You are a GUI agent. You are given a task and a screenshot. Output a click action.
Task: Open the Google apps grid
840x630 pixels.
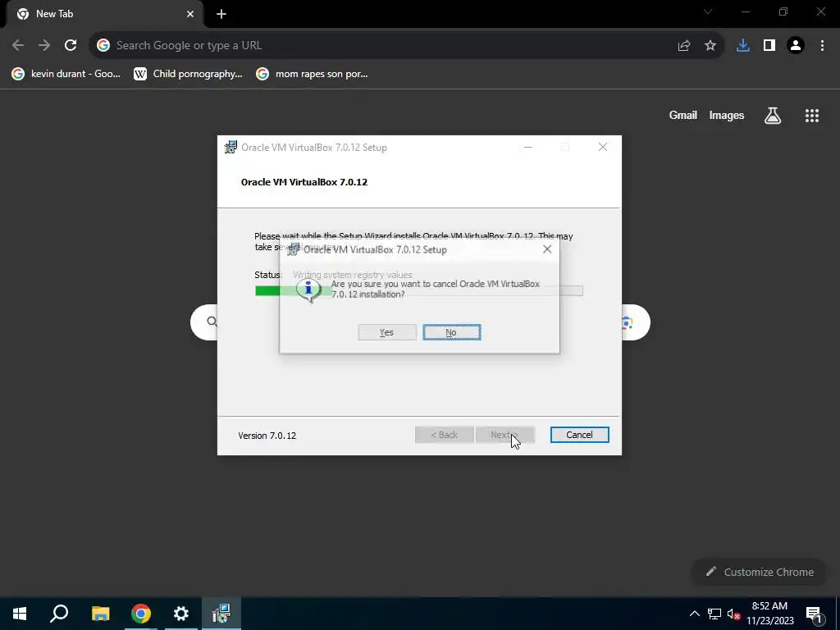click(x=812, y=115)
